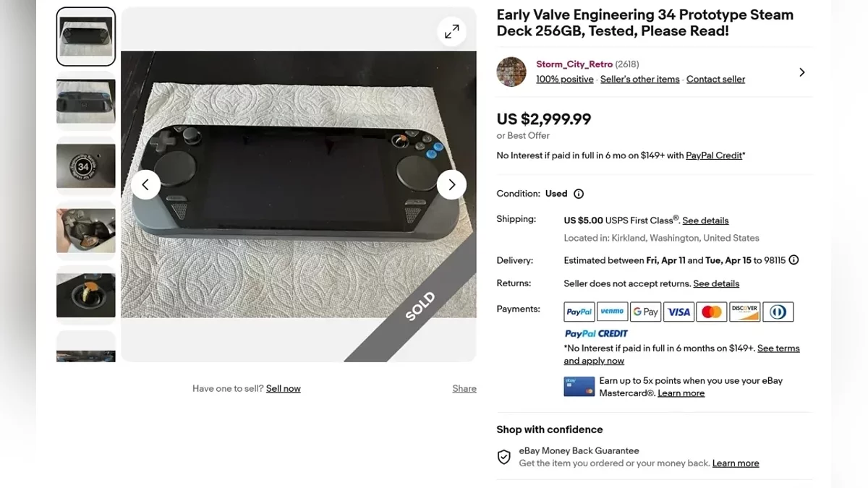Expand image to full screen view
The image size is (868, 488).
[451, 32]
